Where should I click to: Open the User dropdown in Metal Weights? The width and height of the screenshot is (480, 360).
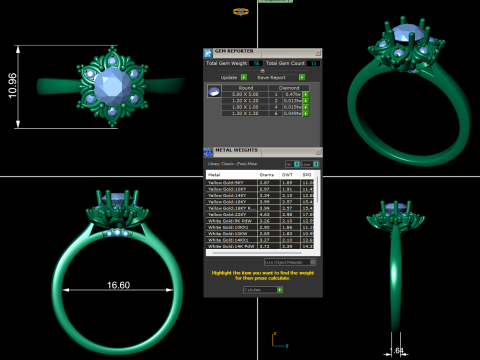point(310,164)
